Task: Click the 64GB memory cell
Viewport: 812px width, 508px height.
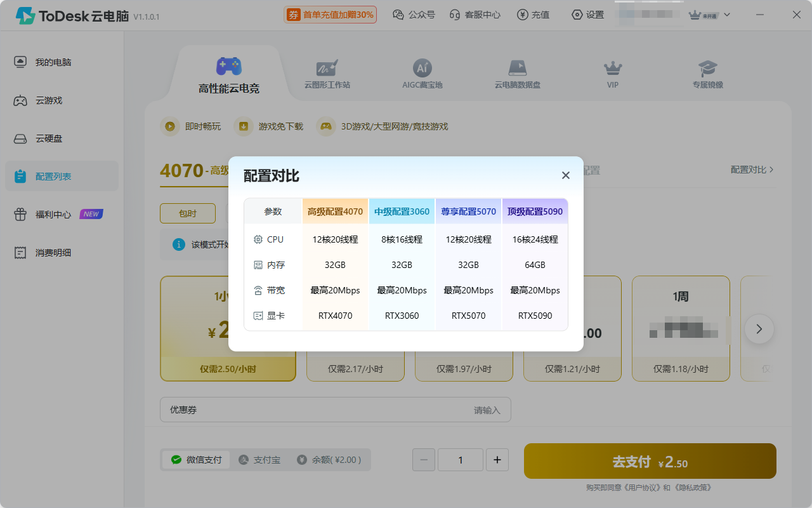Action: [535, 265]
